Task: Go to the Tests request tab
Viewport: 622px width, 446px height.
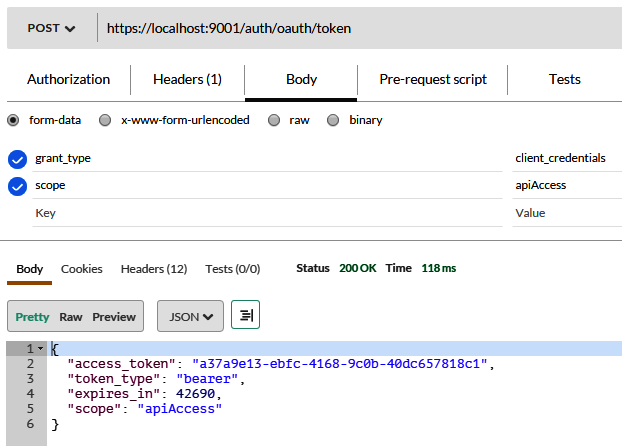Action: (564, 79)
